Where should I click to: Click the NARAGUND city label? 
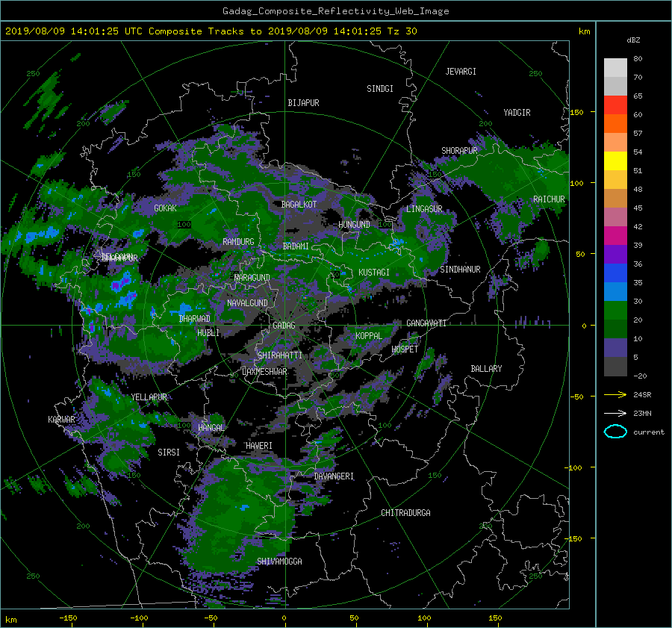point(252,278)
